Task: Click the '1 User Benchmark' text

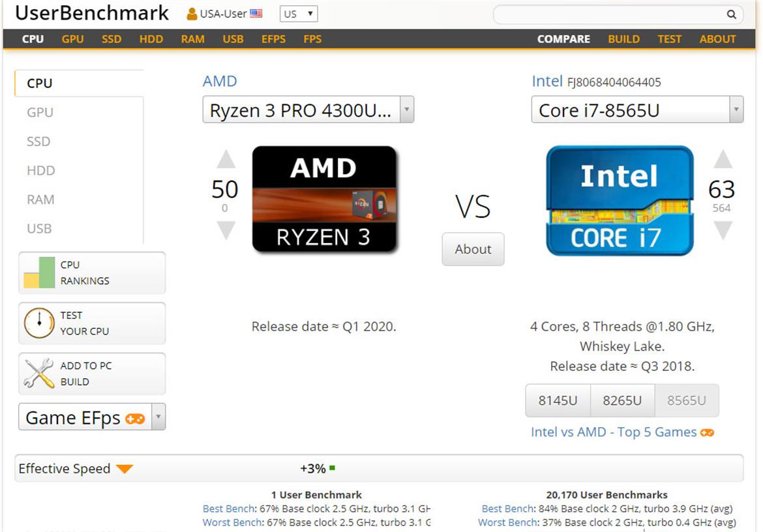Action: click(x=316, y=495)
